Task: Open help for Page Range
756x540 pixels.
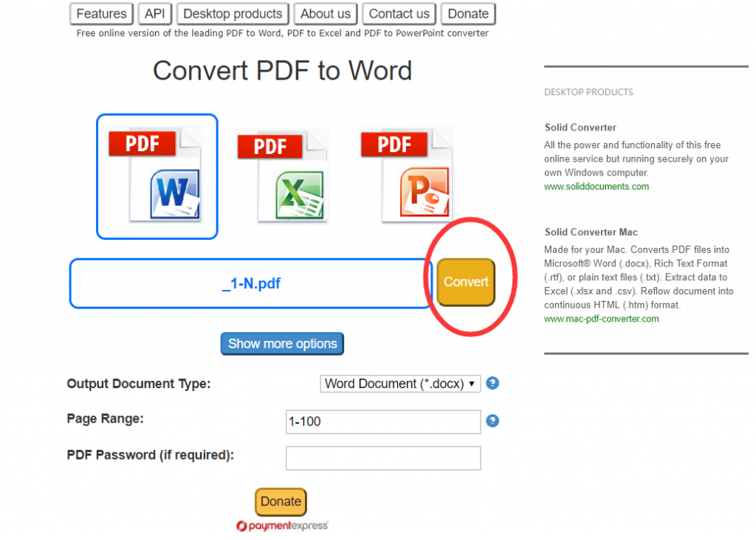Action: pyautogui.click(x=492, y=420)
